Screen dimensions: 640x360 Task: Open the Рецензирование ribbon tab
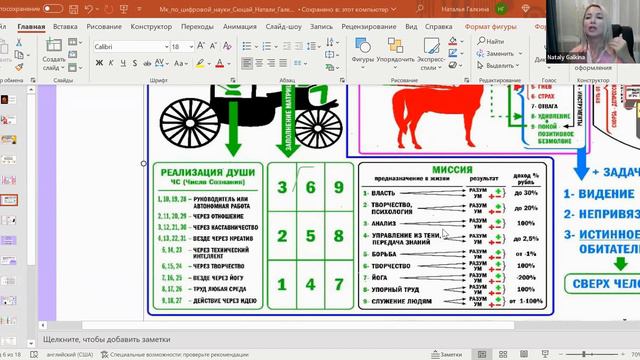(369, 27)
